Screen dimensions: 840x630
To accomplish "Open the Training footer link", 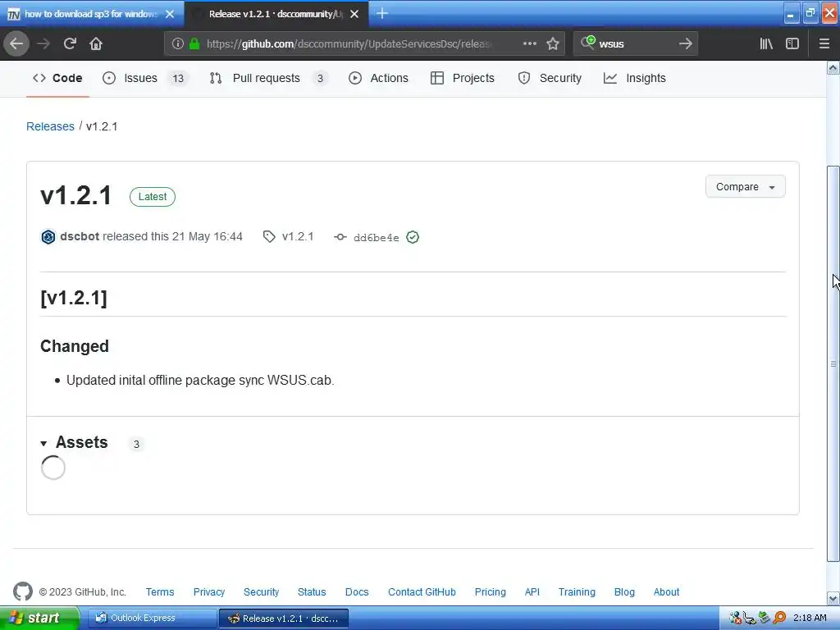I will (x=577, y=592).
